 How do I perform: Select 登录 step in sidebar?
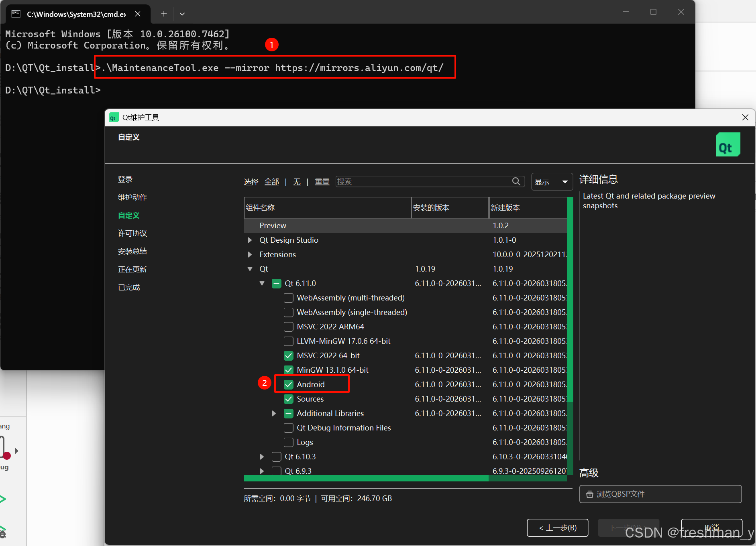[x=125, y=179]
